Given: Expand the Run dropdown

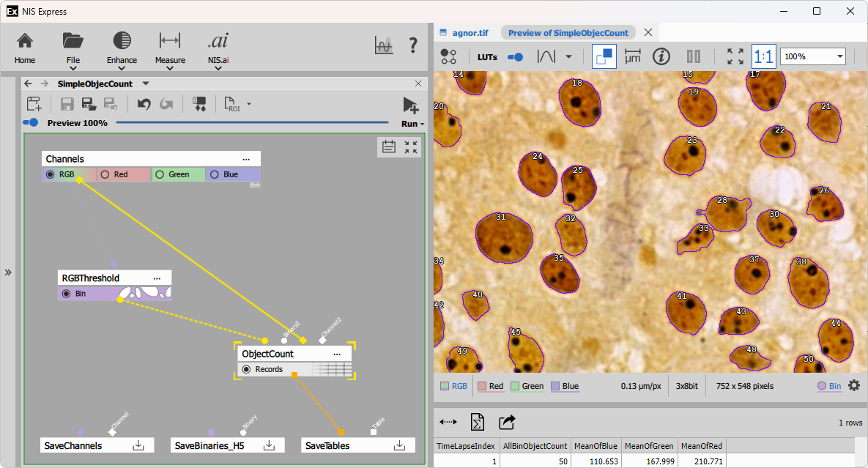Looking at the screenshot, I should click(412, 124).
